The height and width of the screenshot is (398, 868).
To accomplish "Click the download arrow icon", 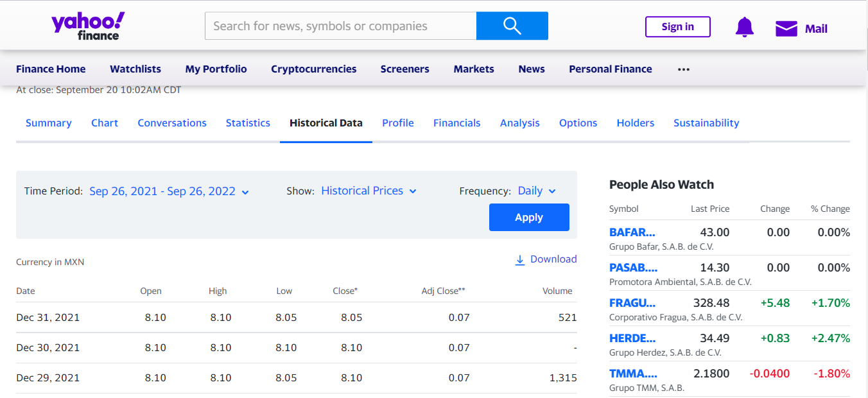I will 520,260.
